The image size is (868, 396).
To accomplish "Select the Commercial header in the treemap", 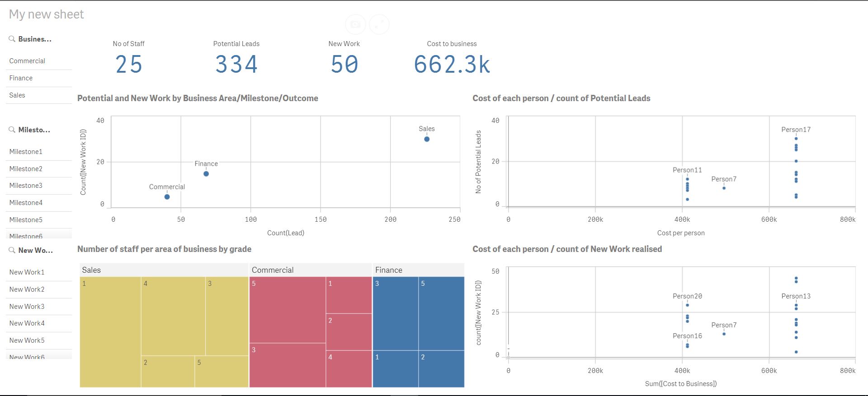I will pos(273,270).
